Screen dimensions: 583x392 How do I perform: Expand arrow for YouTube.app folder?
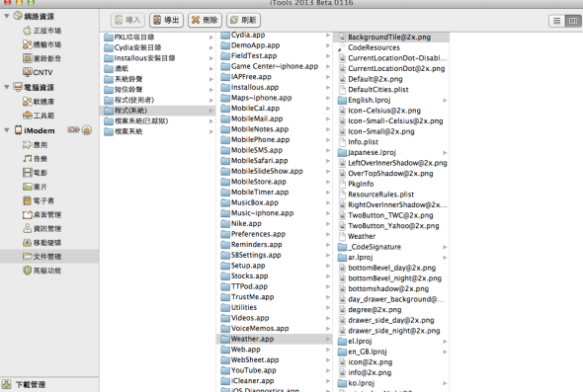[327, 370]
